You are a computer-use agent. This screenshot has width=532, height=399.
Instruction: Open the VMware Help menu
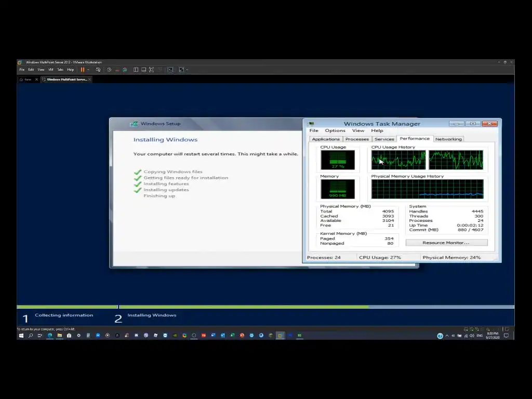tap(71, 70)
